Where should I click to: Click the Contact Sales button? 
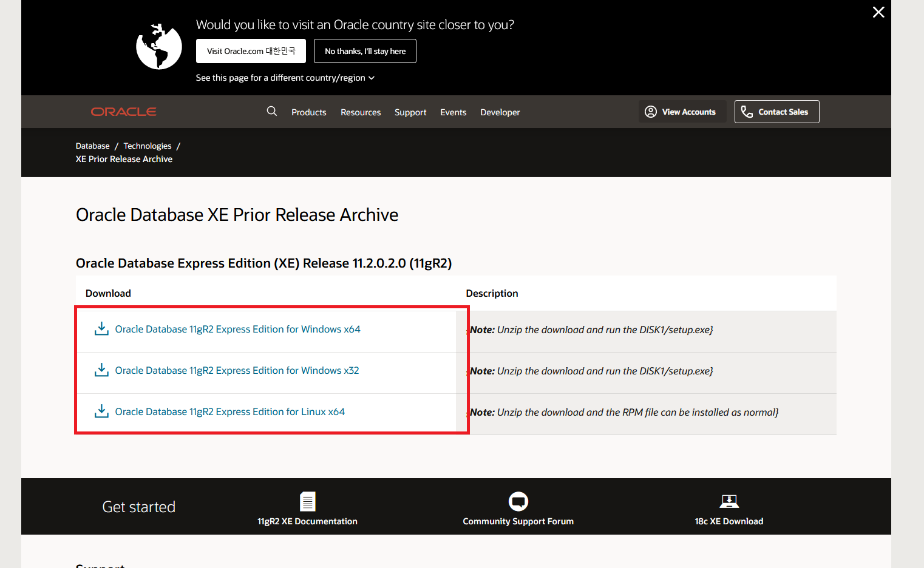coord(776,112)
